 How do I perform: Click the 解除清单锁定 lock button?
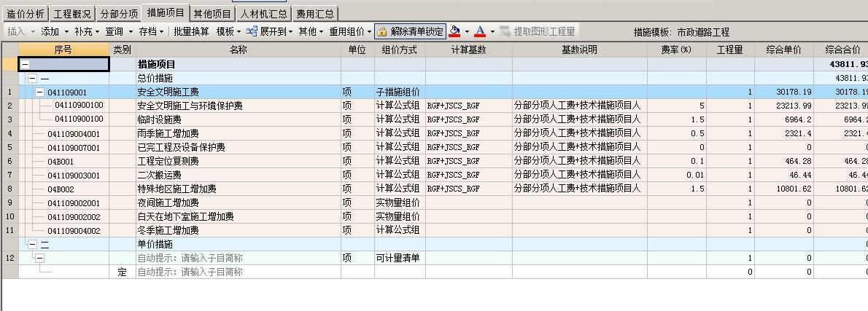pyautogui.click(x=410, y=31)
